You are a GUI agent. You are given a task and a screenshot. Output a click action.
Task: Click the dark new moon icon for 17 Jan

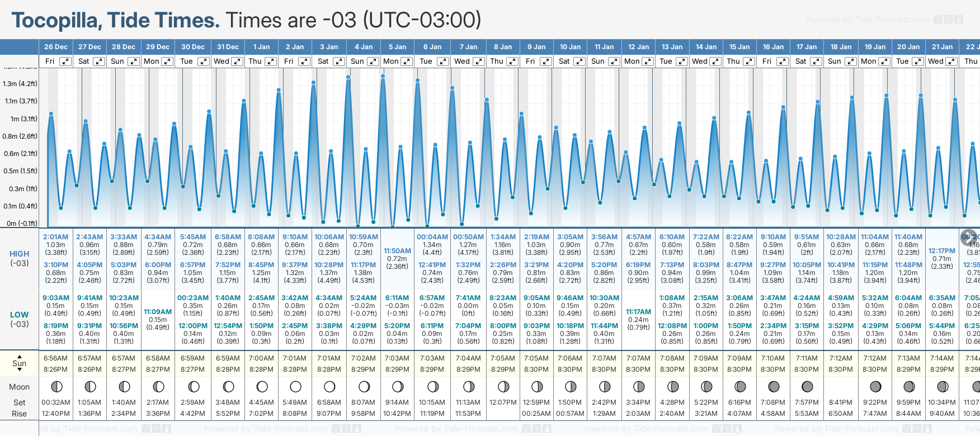[807, 386]
